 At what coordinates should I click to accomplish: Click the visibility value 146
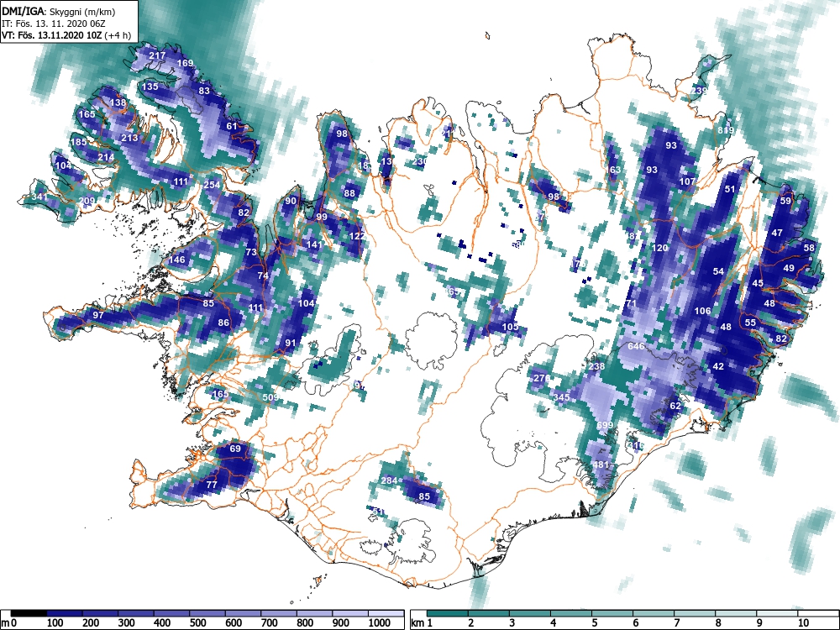(176, 260)
